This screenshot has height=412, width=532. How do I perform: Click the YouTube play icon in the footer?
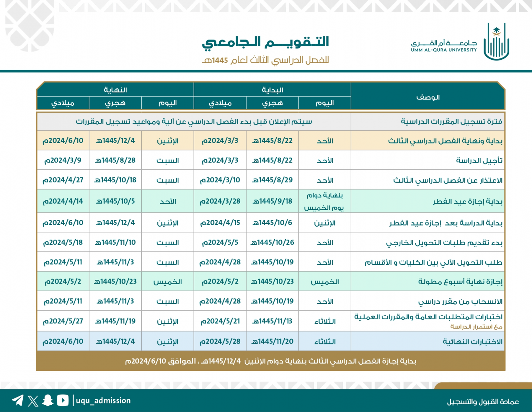tap(63, 400)
